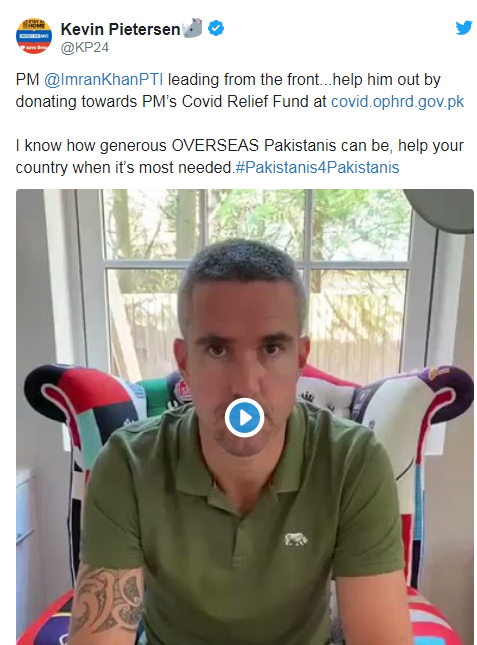477x645 pixels.
Task: Click the rhino emoji beside the name
Action: coord(192,28)
